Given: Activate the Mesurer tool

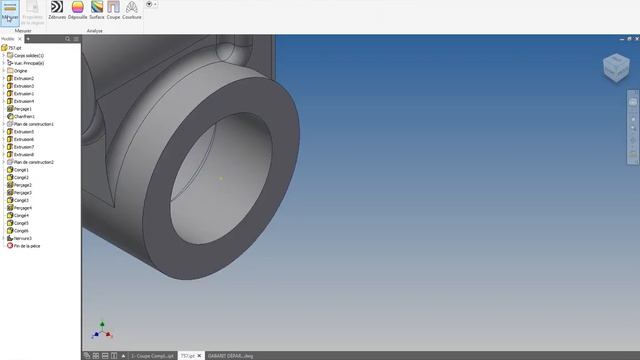Looking at the screenshot, I should 10,12.
